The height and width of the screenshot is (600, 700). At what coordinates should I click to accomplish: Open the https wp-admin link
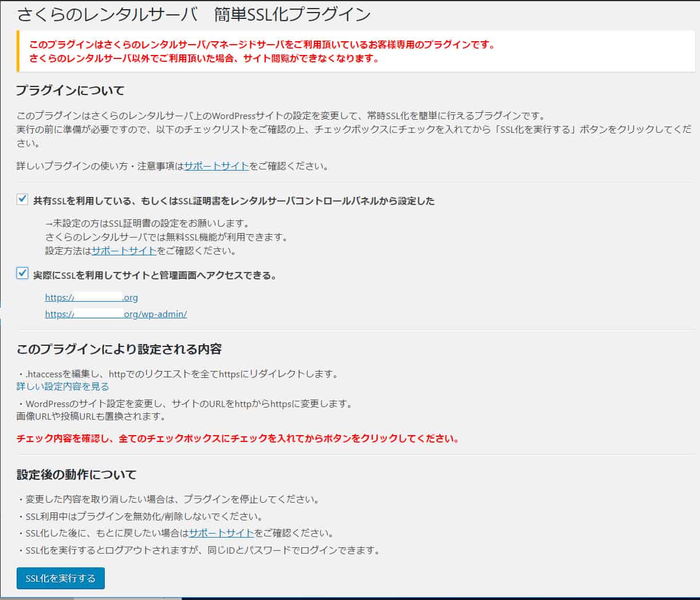(116, 314)
